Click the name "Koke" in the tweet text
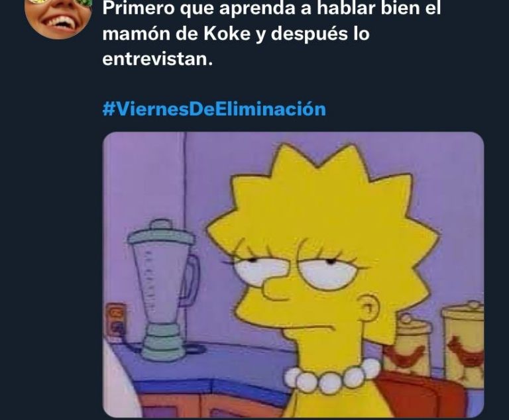509x420 pixels. 227,34
